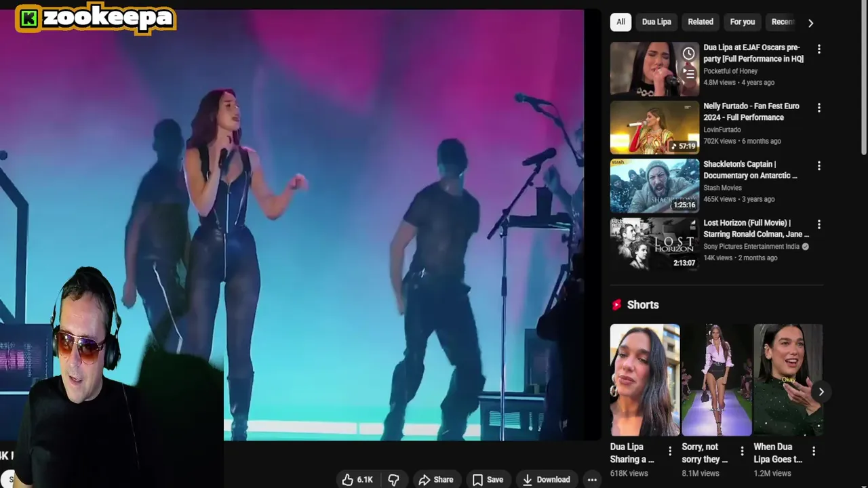Open title Nelly Furtado - Fan Fest Euro 2024

[751, 111]
